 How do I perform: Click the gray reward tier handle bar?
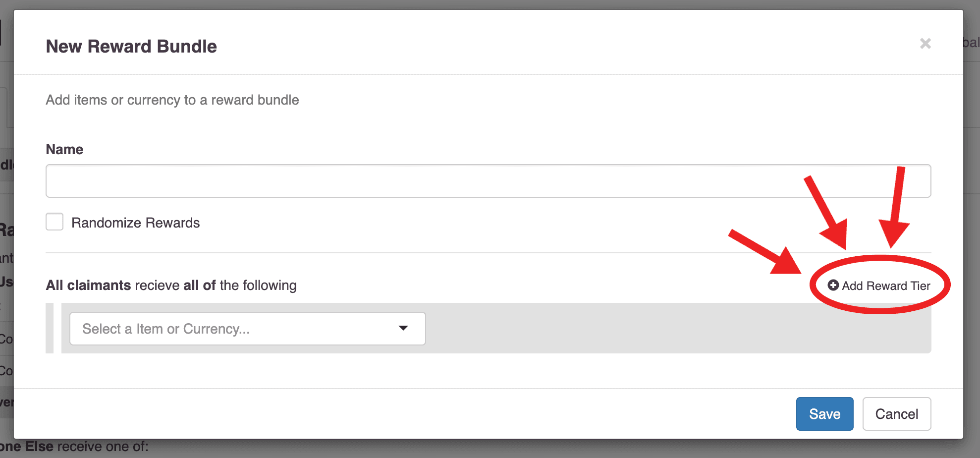pos(50,328)
